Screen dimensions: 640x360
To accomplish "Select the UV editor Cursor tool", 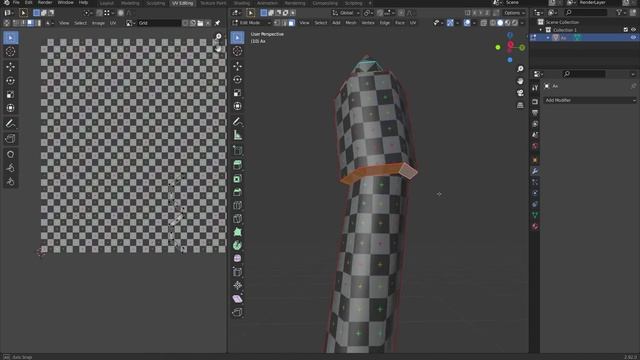I will tap(11, 51).
